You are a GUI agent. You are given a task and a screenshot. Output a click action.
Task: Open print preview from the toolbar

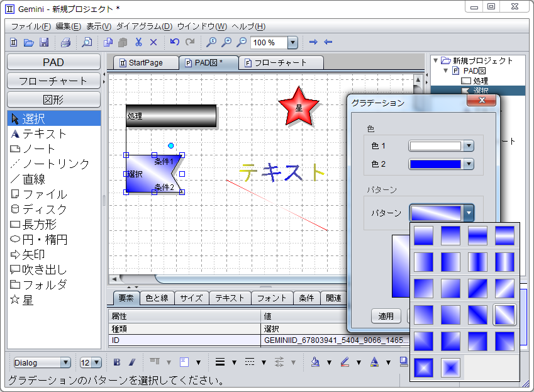coord(87,42)
